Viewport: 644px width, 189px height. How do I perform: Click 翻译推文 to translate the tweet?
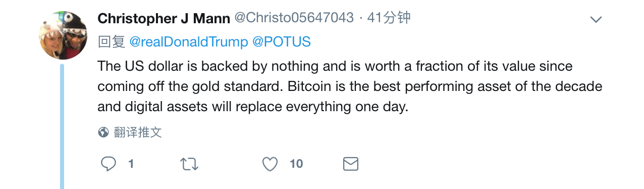click(137, 133)
